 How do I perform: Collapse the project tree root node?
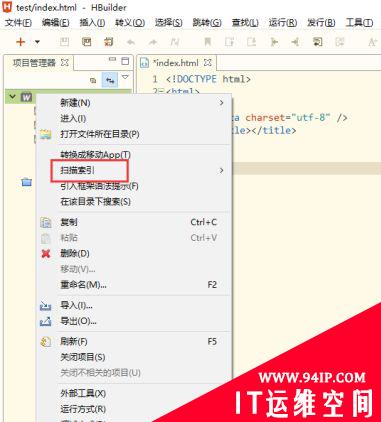pyautogui.click(x=12, y=97)
